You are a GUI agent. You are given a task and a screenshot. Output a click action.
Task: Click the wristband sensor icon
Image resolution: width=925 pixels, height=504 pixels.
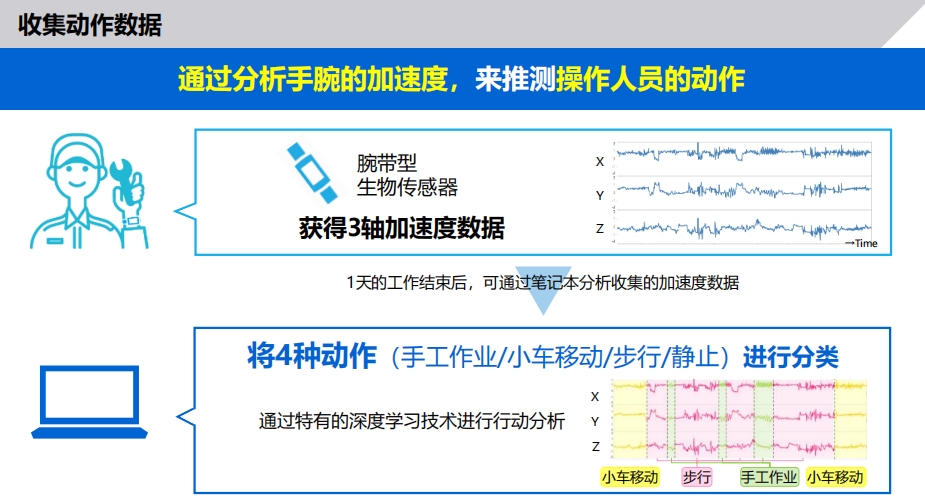tap(312, 172)
